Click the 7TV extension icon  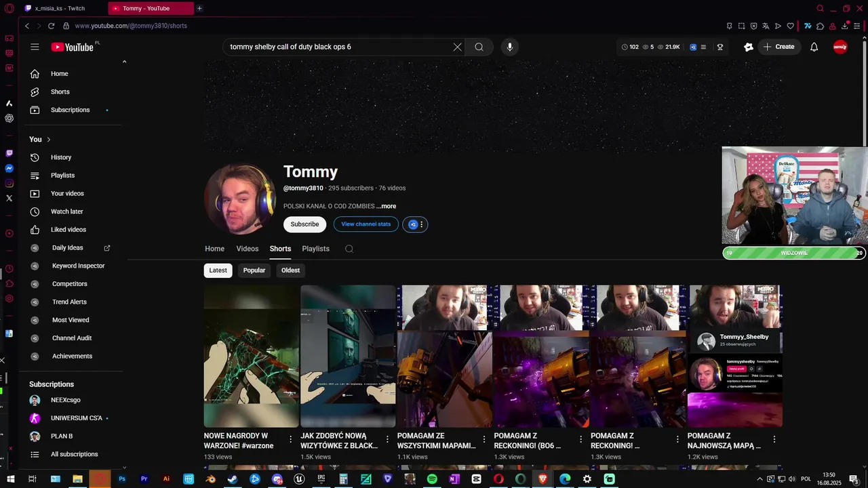(808, 26)
